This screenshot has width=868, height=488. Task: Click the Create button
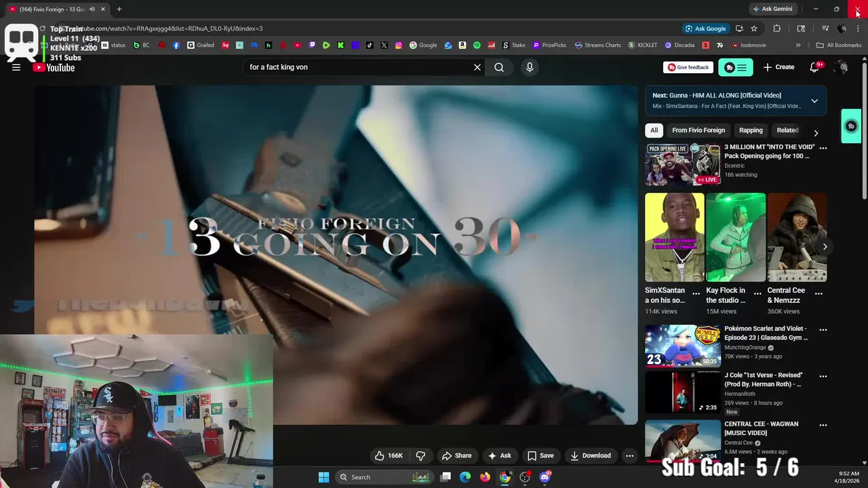tap(778, 67)
